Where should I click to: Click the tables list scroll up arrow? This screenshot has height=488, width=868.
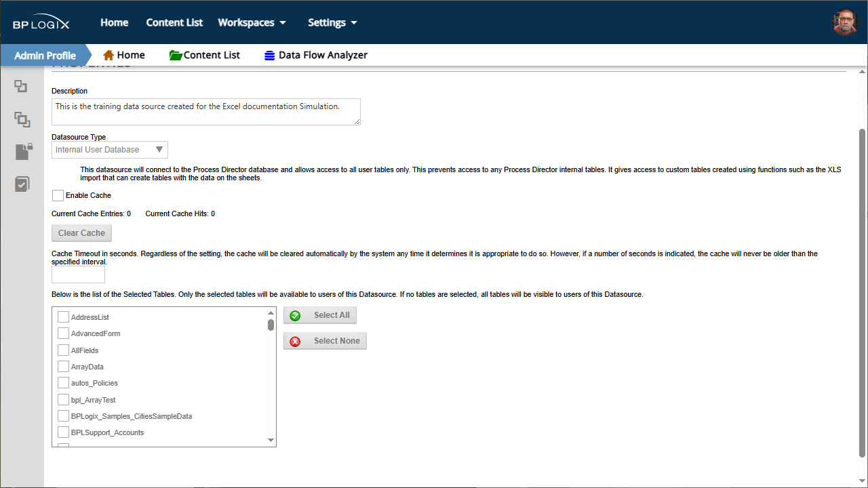click(x=271, y=312)
